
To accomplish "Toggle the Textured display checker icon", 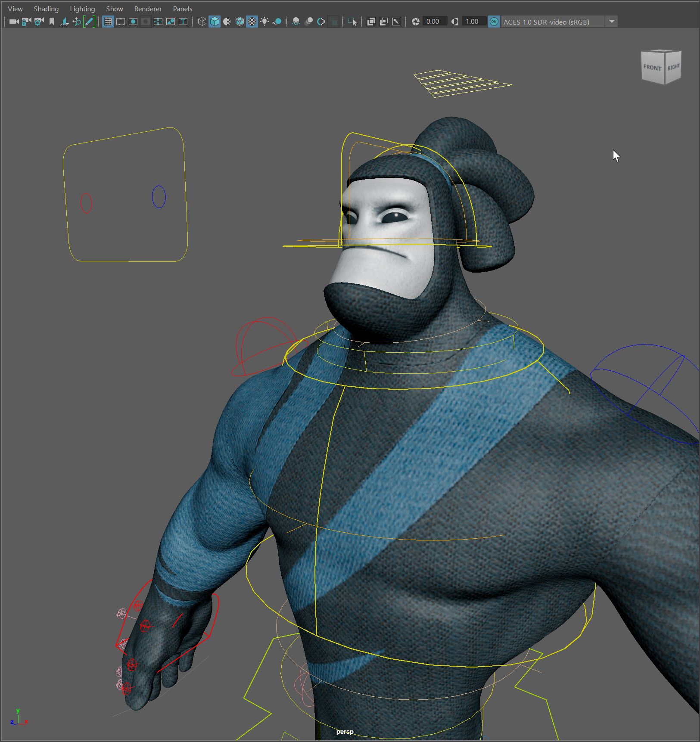I will (x=252, y=22).
